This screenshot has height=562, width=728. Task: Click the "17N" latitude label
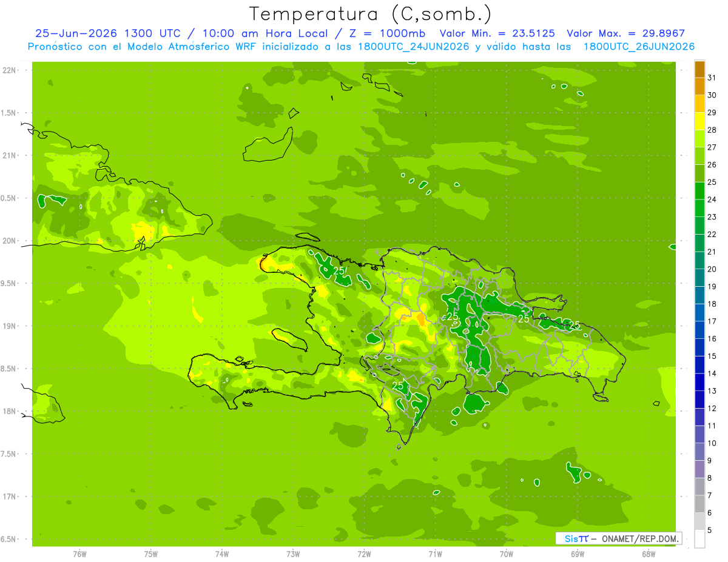9,497
